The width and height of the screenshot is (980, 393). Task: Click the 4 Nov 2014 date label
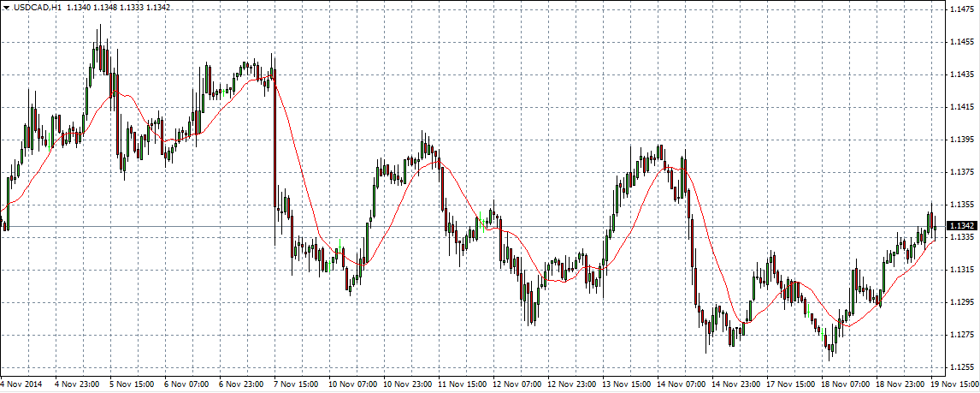click(x=19, y=384)
